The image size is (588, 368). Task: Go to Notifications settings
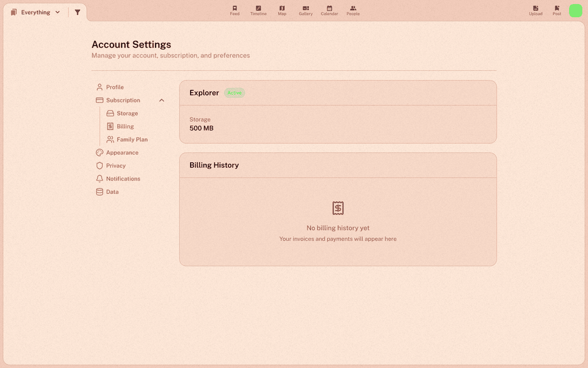(123, 179)
